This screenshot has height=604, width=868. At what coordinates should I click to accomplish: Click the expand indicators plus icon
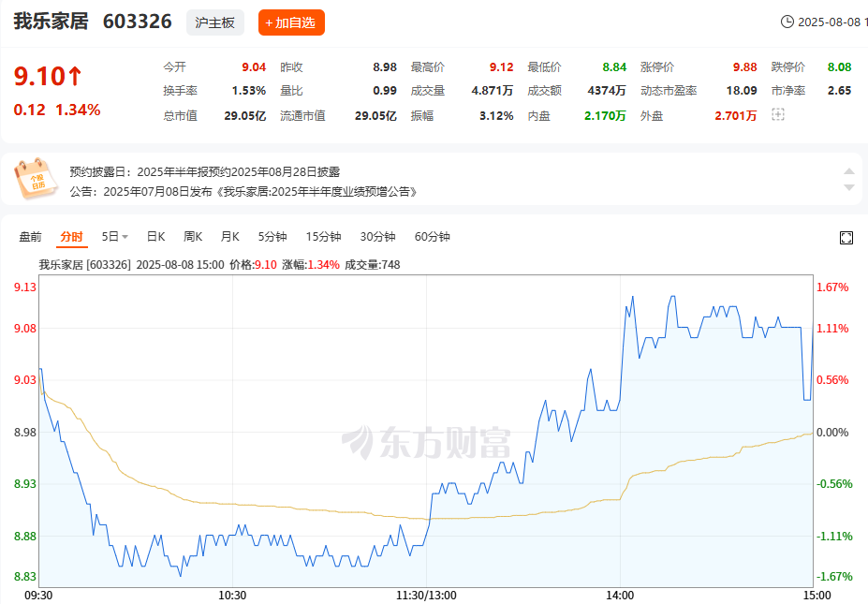(778, 114)
